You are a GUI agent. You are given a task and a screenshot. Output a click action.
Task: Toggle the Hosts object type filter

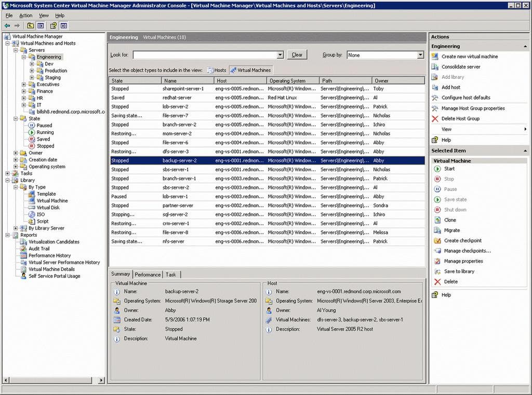coord(217,70)
